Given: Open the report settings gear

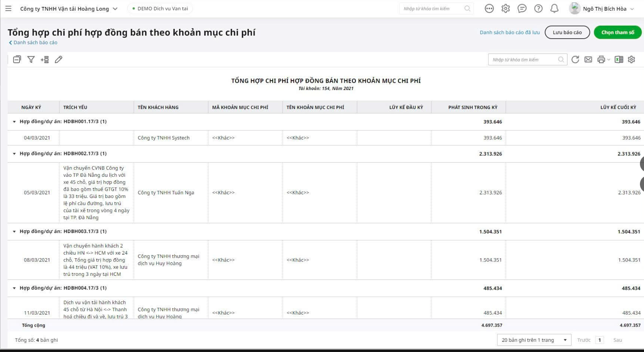Looking at the screenshot, I should tap(631, 59).
